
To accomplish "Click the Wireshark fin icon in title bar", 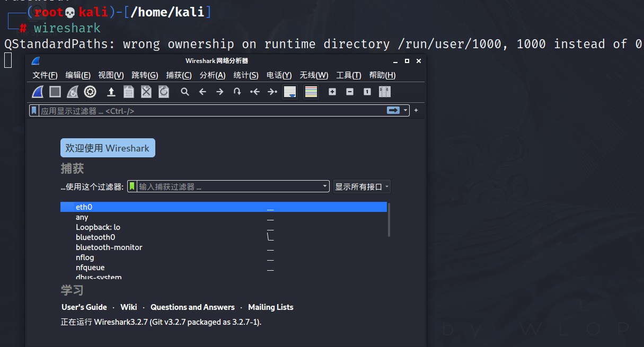I will 36,61.
